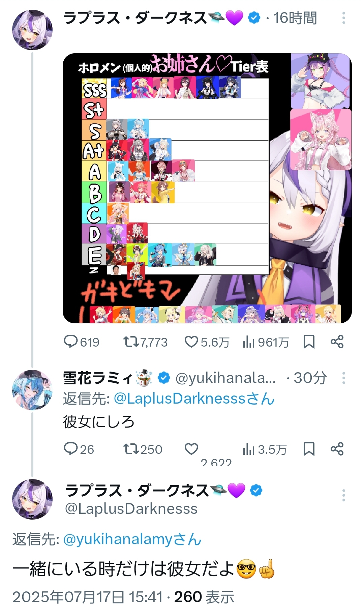Open 雪花ラミィ's profile avatar
The width and height of the screenshot is (364, 615).
coord(32,390)
